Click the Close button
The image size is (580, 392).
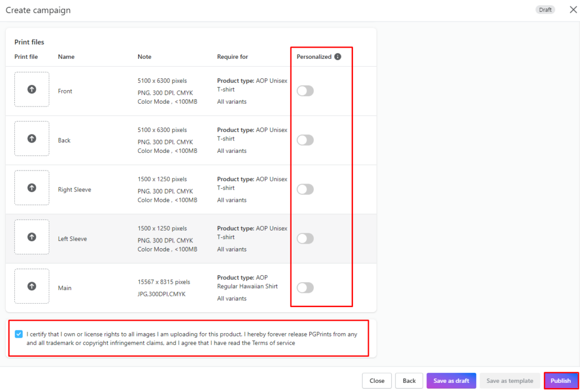(x=377, y=381)
